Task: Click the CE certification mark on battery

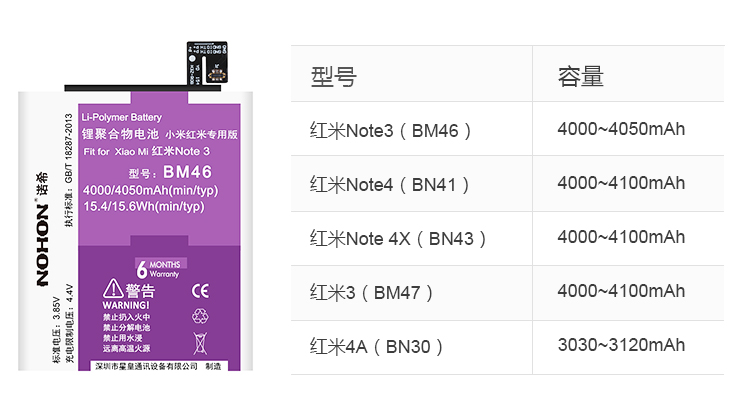Action: point(199,292)
